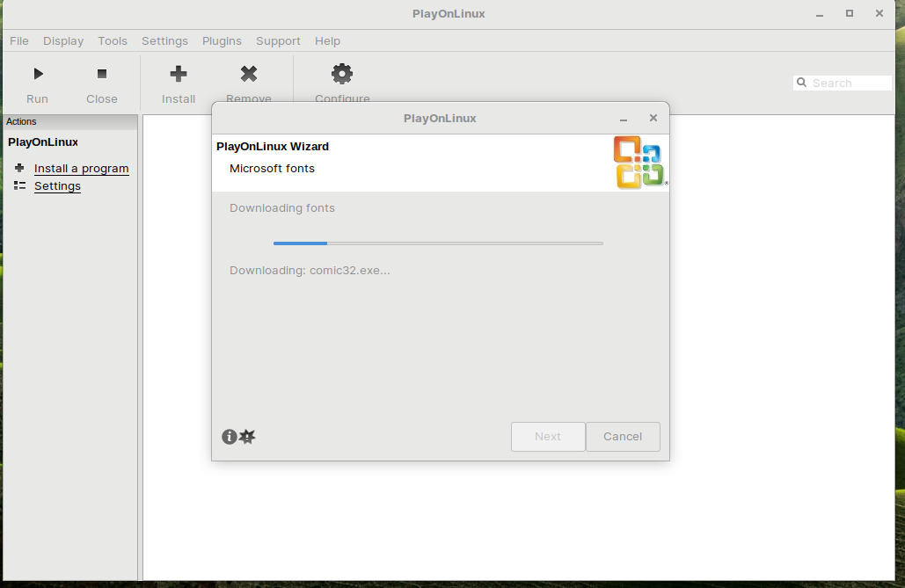Open the Tools menu
The width and height of the screenshot is (905, 588).
pos(113,41)
